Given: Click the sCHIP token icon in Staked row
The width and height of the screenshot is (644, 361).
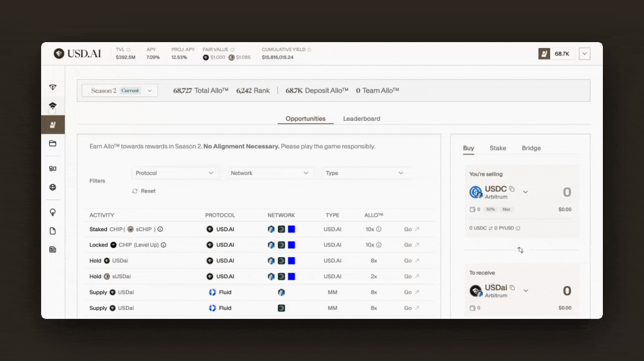Looking at the screenshot, I should [x=130, y=229].
